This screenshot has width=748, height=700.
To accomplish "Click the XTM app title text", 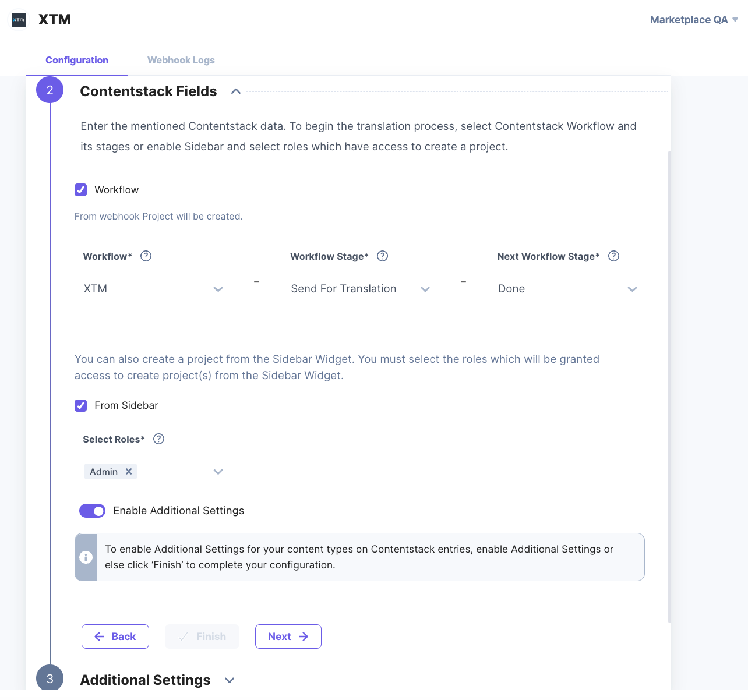I will click(x=55, y=20).
